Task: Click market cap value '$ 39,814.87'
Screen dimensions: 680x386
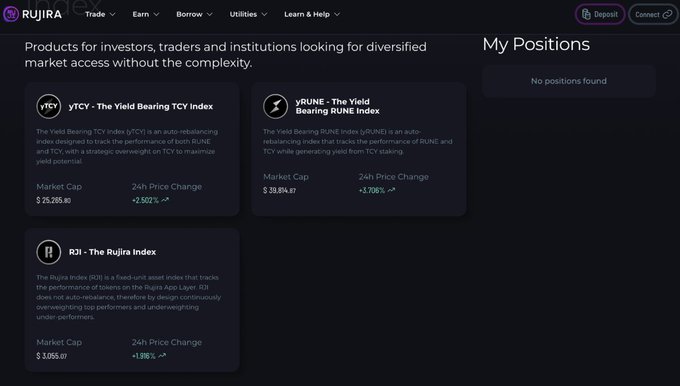Action: [279, 190]
